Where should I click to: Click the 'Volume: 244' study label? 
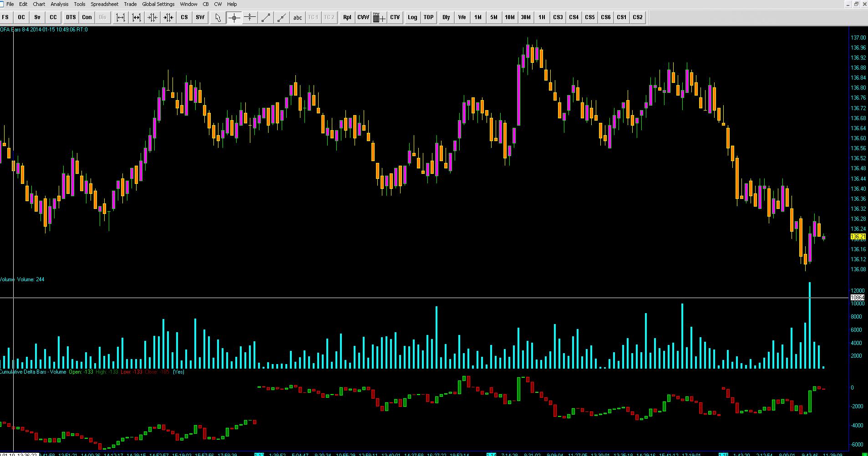(31, 279)
